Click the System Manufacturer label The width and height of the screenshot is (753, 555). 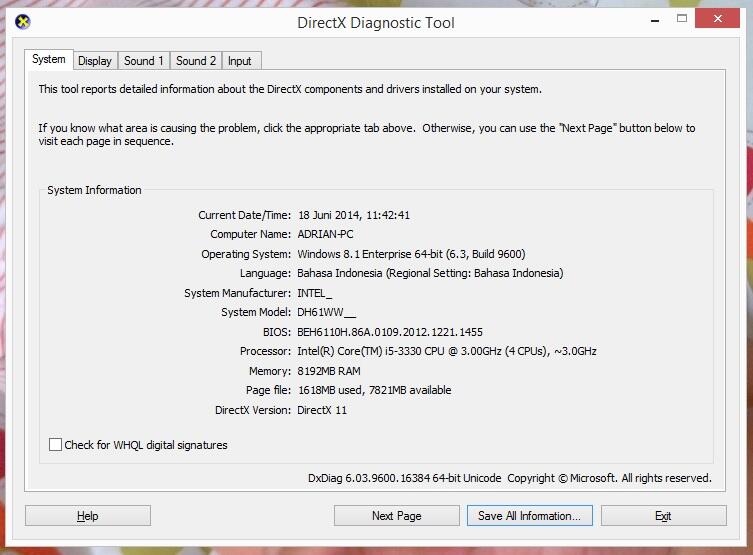coord(237,293)
